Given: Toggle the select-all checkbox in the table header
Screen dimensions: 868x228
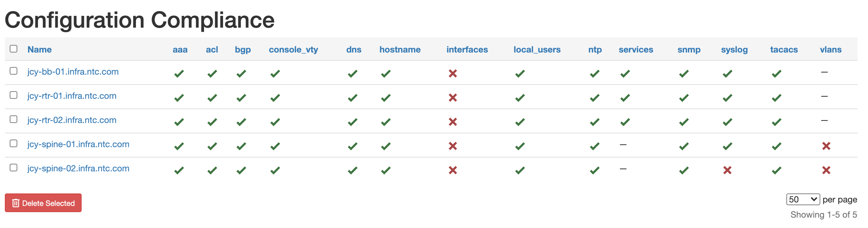Looking at the screenshot, I should click(x=13, y=49).
